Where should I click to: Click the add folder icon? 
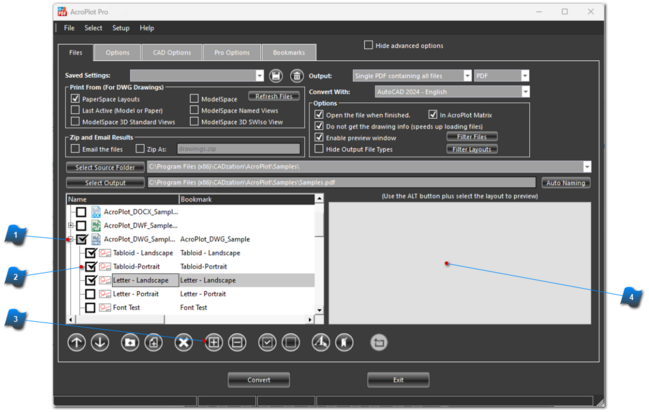(130, 343)
